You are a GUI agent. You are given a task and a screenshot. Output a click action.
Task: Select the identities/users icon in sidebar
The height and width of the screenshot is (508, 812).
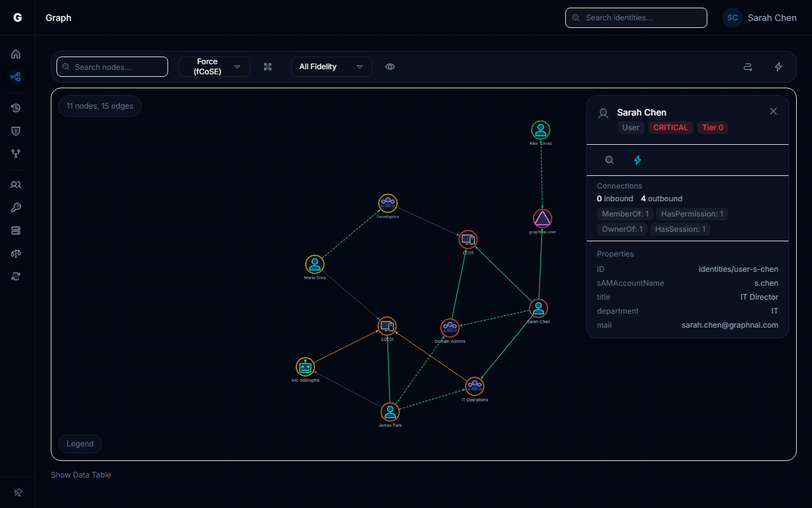coord(16,185)
